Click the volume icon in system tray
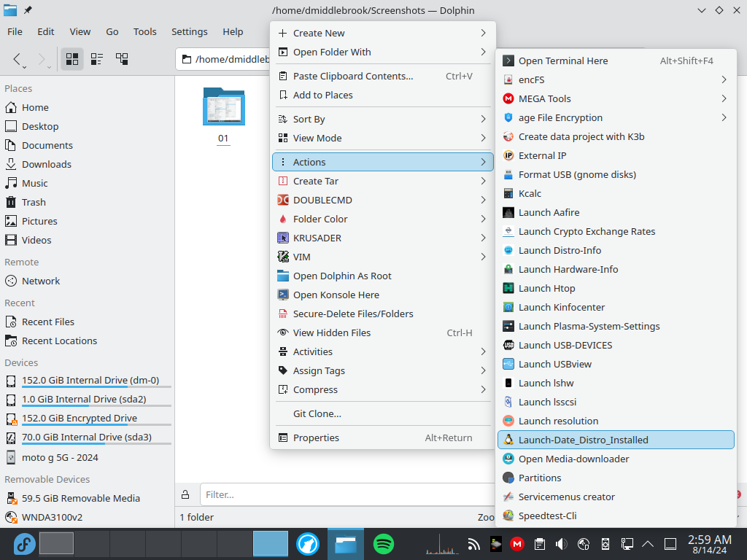Viewport: 747px width, 560px height. pyautogui.click(x=561, y=544)
